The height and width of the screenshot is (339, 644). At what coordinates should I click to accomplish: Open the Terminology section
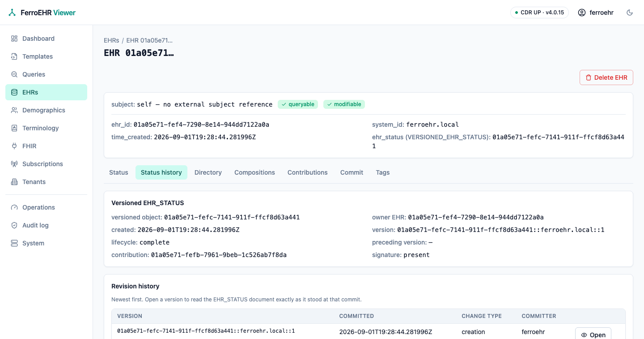click(46, 128)
